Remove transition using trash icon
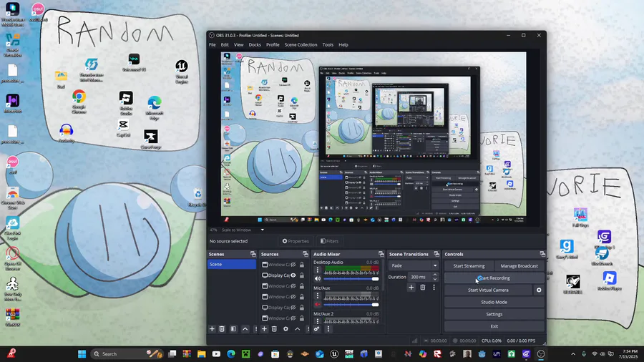Viewport: 644px width, 362px height. click(423, 288)
